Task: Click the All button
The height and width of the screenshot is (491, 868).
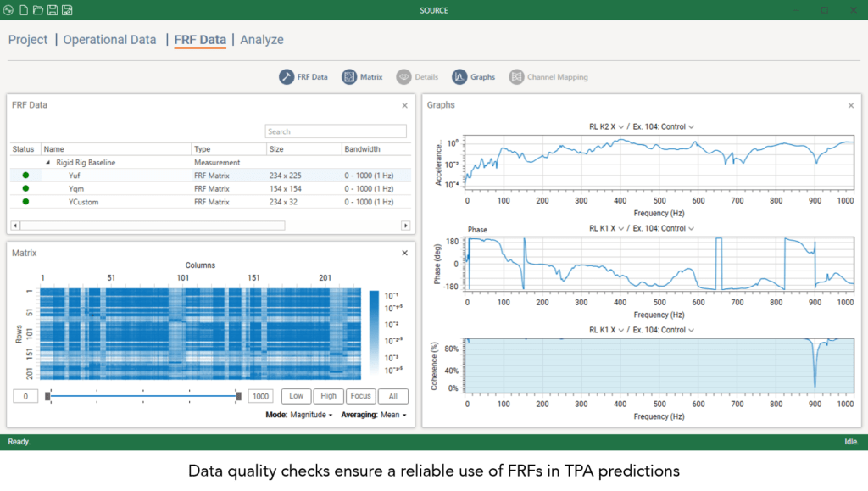Action: point(393,396)
